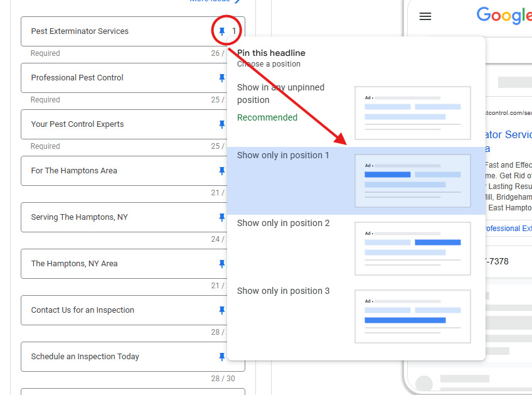Image resolution: width=532 pixels, height=395 pixels.
Task: Click the unpinned position layout thumbnail
Action: tap(412, 113)
